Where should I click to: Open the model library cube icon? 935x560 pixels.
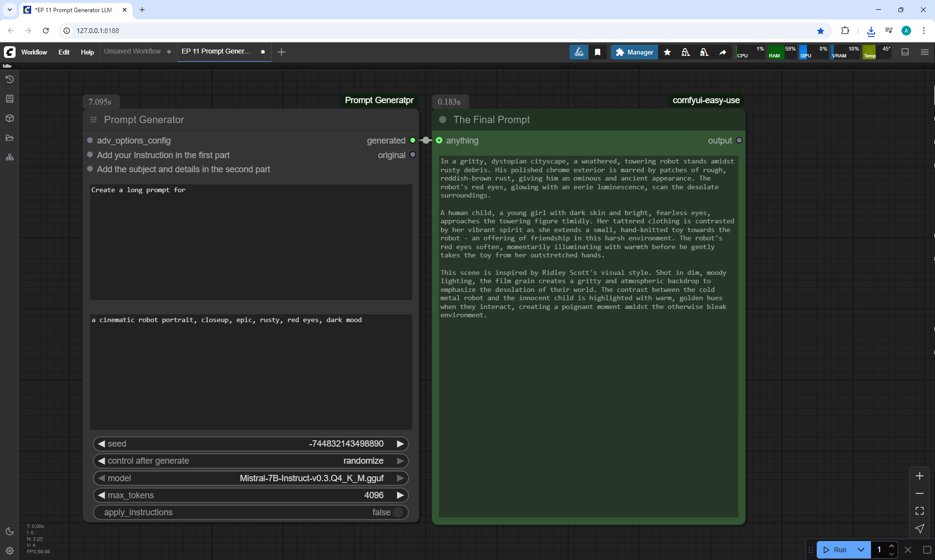[10, 118]
